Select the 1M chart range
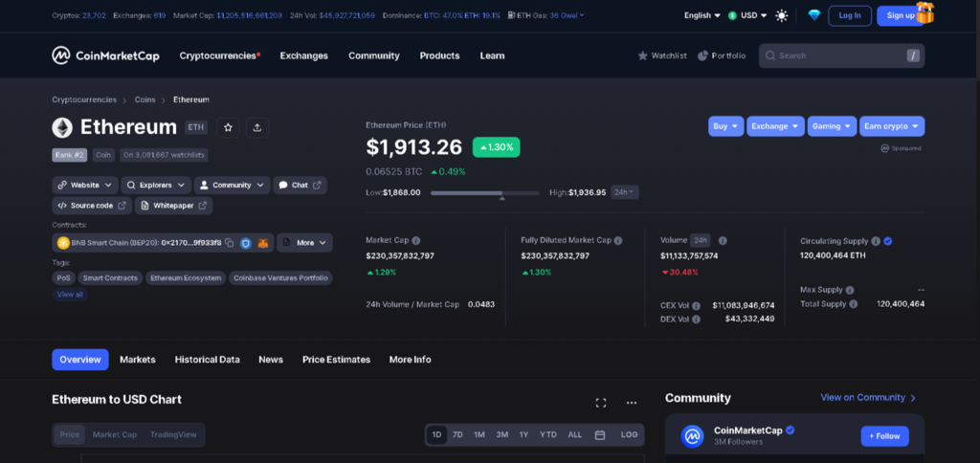The width and height of the screenshot is (980, 463). click(479, 435)
